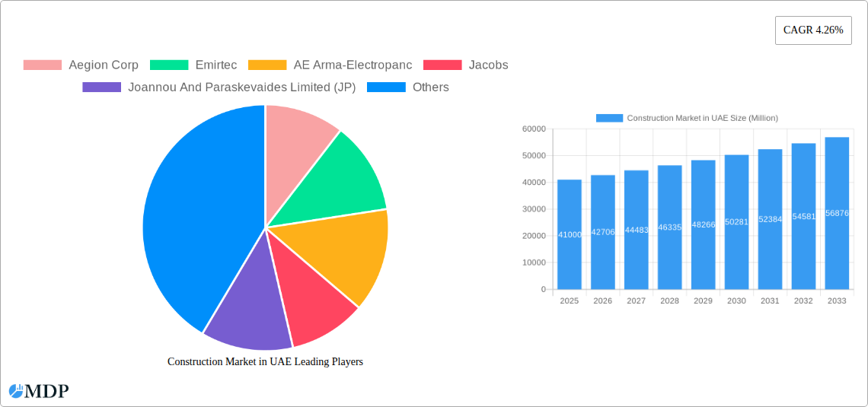The width and height of the screenshot is (868, 407).
Task: Click the MDP logo icon
Action: coord(16,391)
